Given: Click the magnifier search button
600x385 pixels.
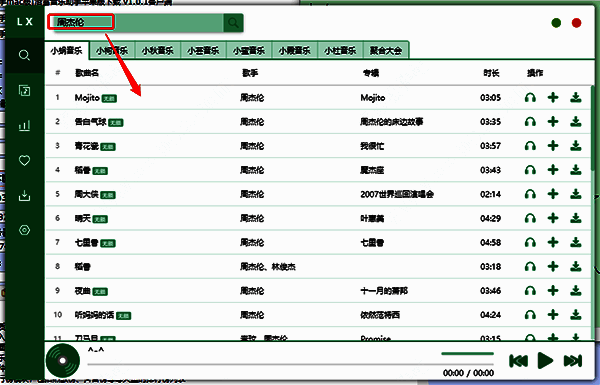Looking at the screenshot, I should click(233, 23).
